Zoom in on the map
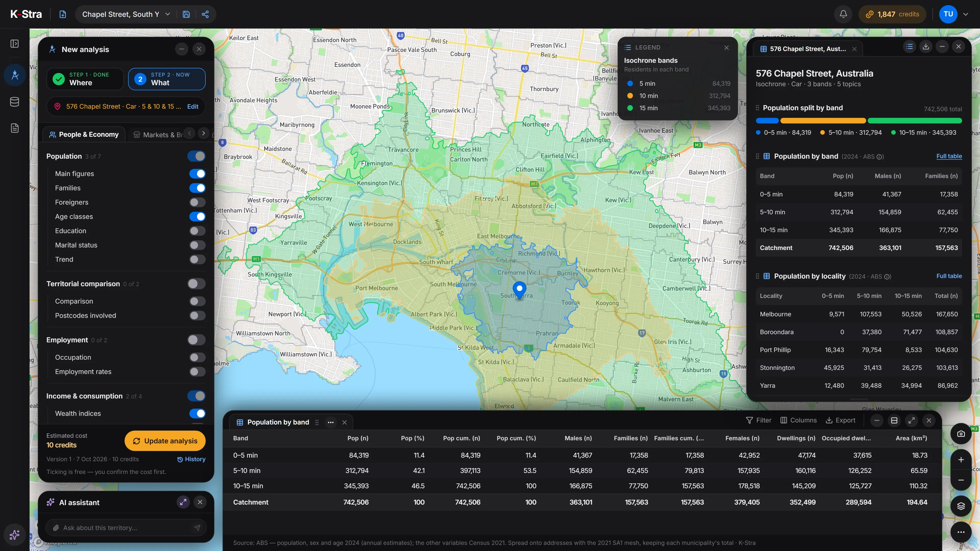Image resolution: width=980 pixels, height=551 pixels. pos(961,460)
